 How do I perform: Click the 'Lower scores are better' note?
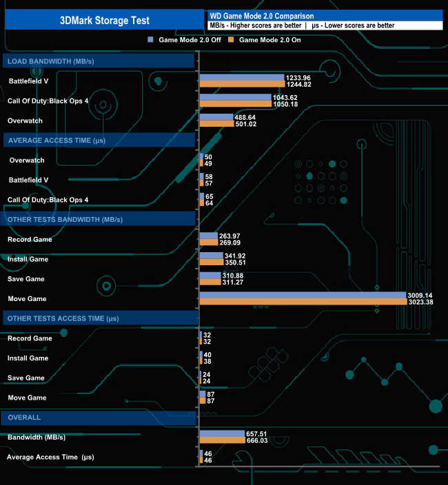click(x=360, y=25)
